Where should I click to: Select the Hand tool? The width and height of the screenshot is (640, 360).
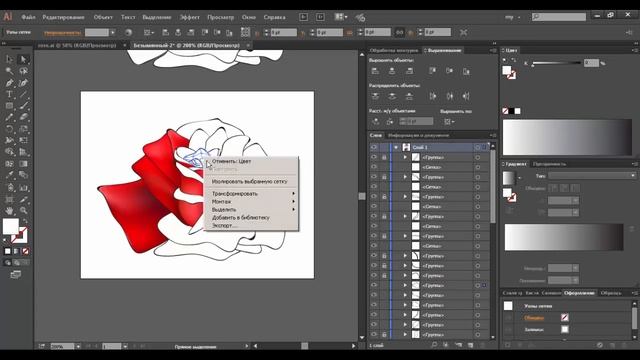click(9, 211)
